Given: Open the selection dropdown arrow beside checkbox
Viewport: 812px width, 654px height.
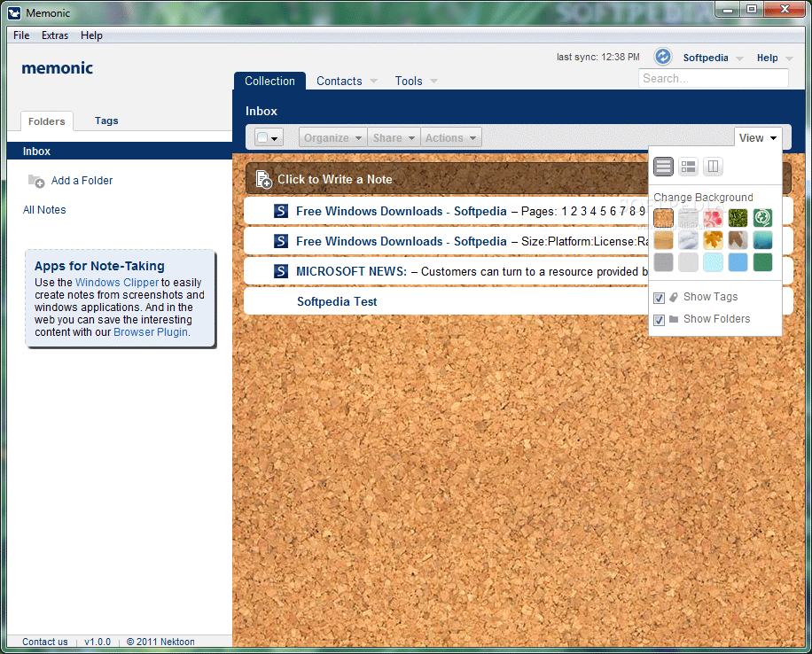Looking at the screenshot, I should (275, 138).
